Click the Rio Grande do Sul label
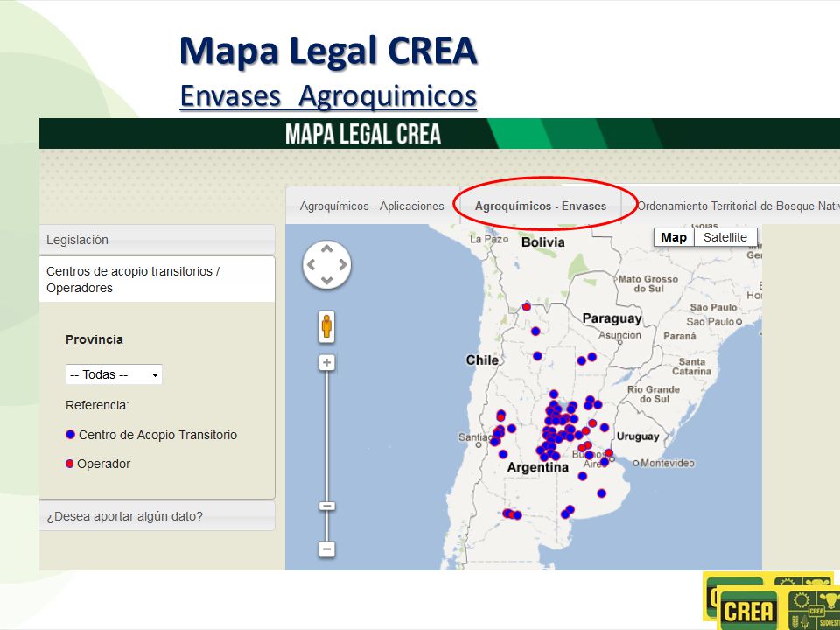The image size is (840, 630). (654, 395)
